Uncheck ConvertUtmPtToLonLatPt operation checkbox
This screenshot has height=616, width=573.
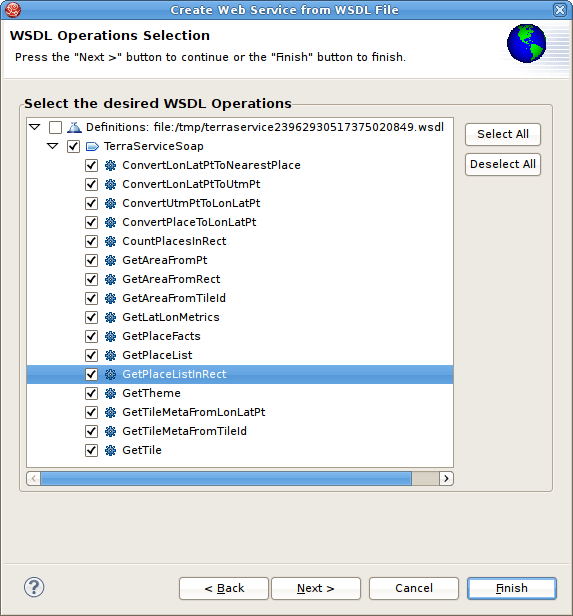tap(92, 204)
